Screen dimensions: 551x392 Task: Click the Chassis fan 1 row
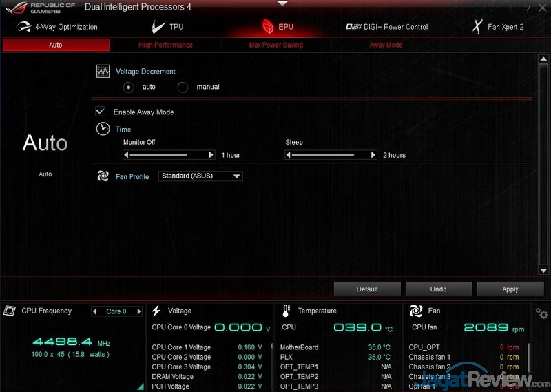point(464,357)
